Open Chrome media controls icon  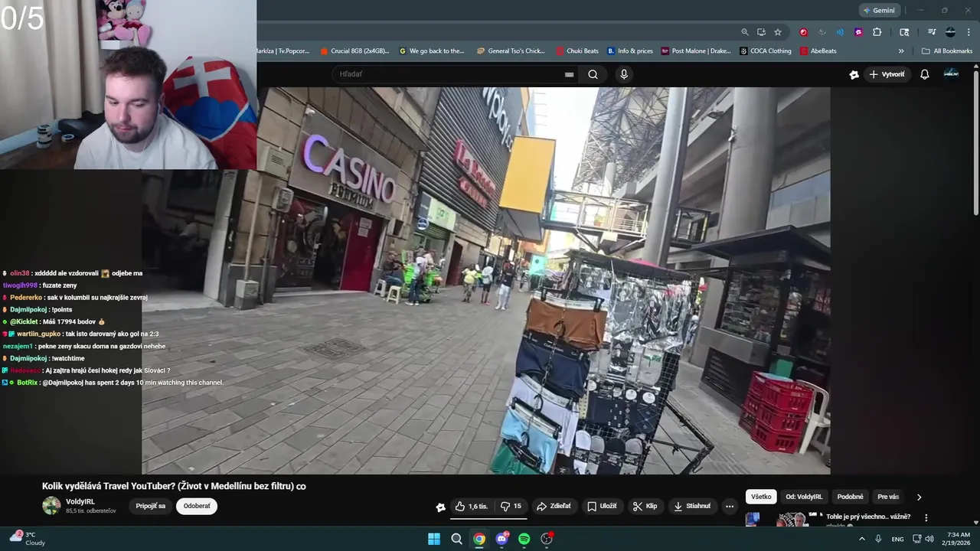tap(932, 32)
